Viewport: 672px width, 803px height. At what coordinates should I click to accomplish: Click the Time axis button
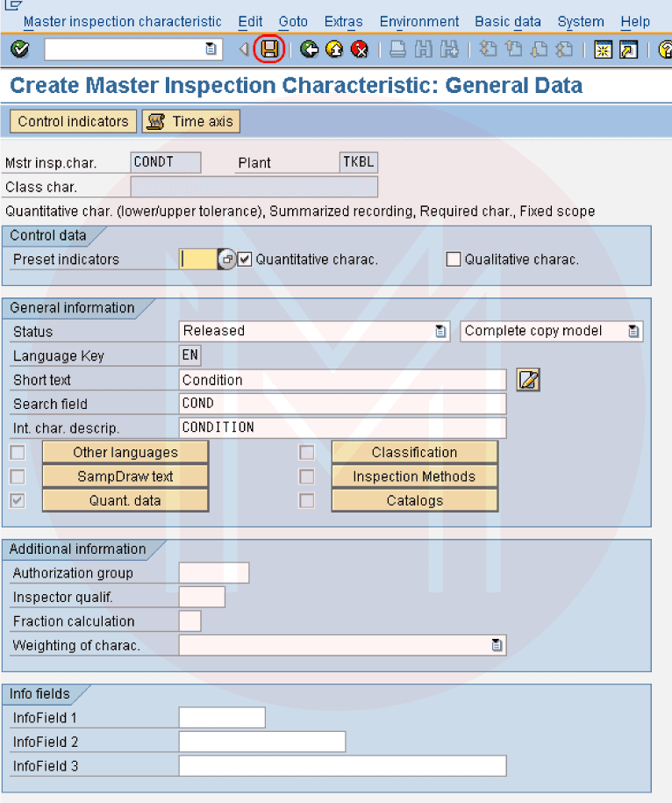(191, 122)
